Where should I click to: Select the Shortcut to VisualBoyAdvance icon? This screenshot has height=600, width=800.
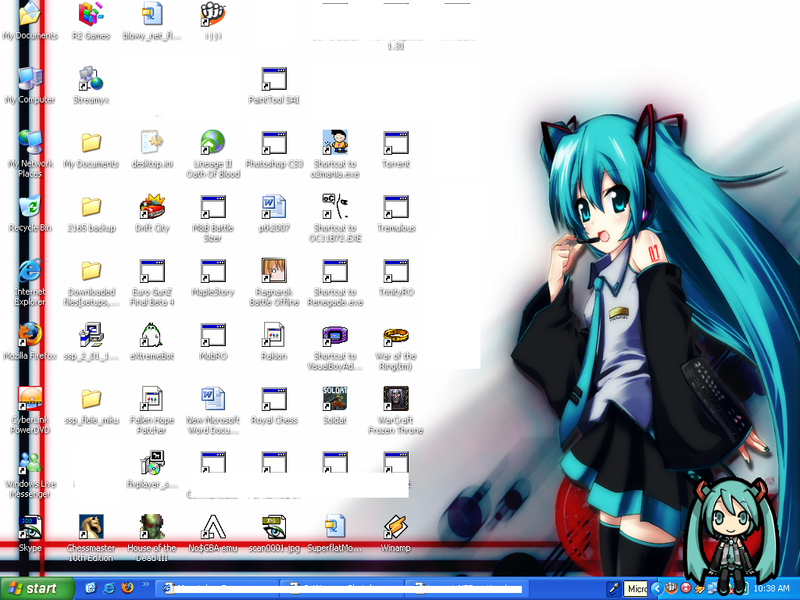click(x=334, y=335)
